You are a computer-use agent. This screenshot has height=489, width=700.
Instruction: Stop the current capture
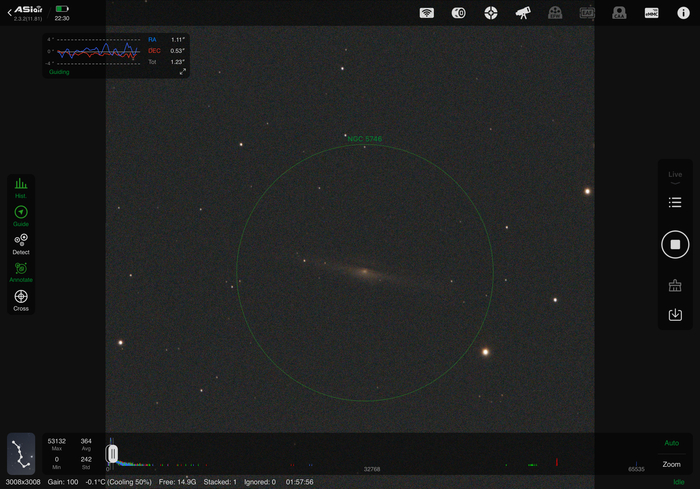point(675,244)
